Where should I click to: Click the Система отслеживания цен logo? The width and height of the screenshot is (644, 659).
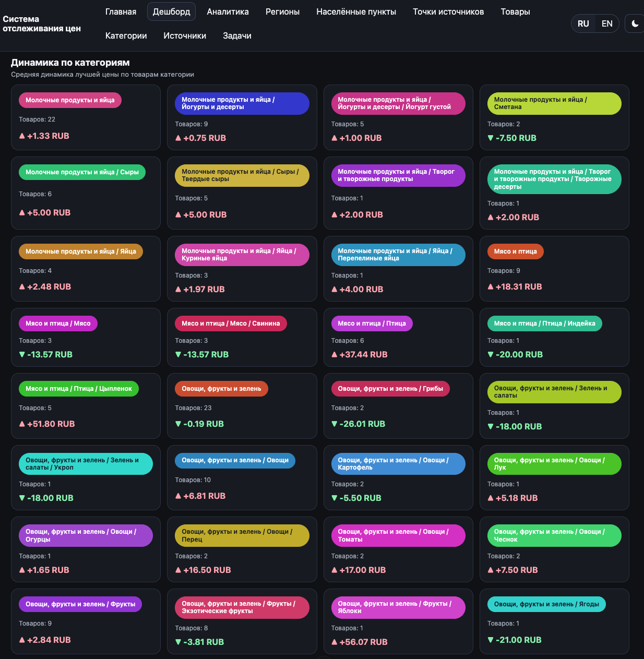click(x=42, y=23)
